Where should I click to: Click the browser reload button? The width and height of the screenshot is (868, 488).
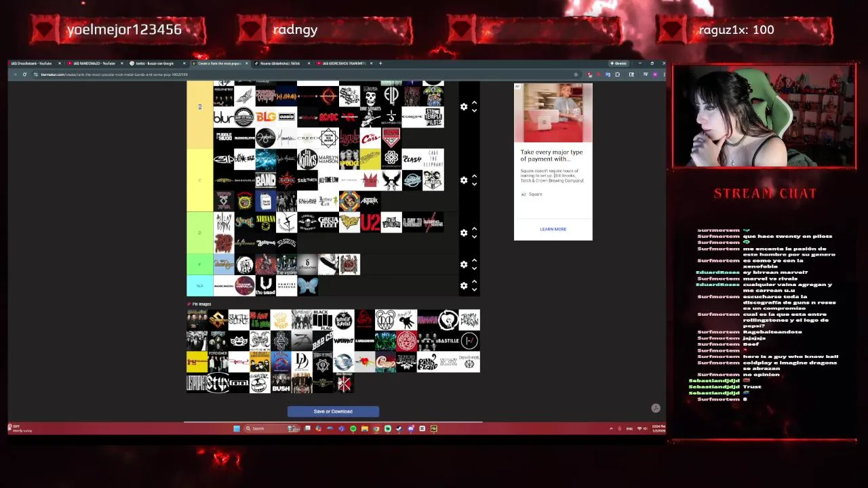[x=24, y=75]
